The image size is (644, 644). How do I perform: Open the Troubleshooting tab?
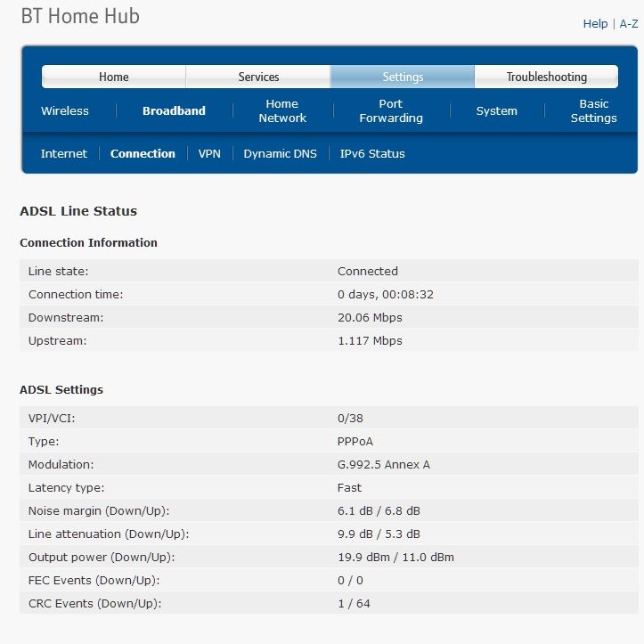[546, 77]
